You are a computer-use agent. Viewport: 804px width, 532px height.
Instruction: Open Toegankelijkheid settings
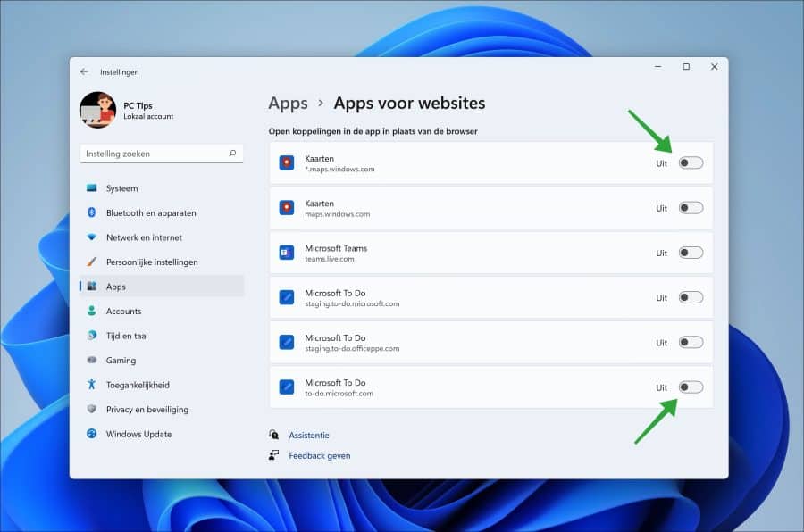click(x=162, y=385)
